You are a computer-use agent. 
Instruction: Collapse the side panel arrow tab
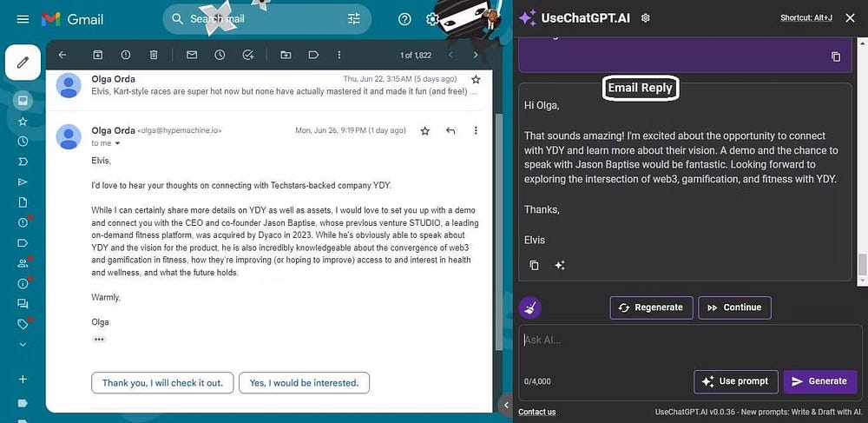point(505,406)
